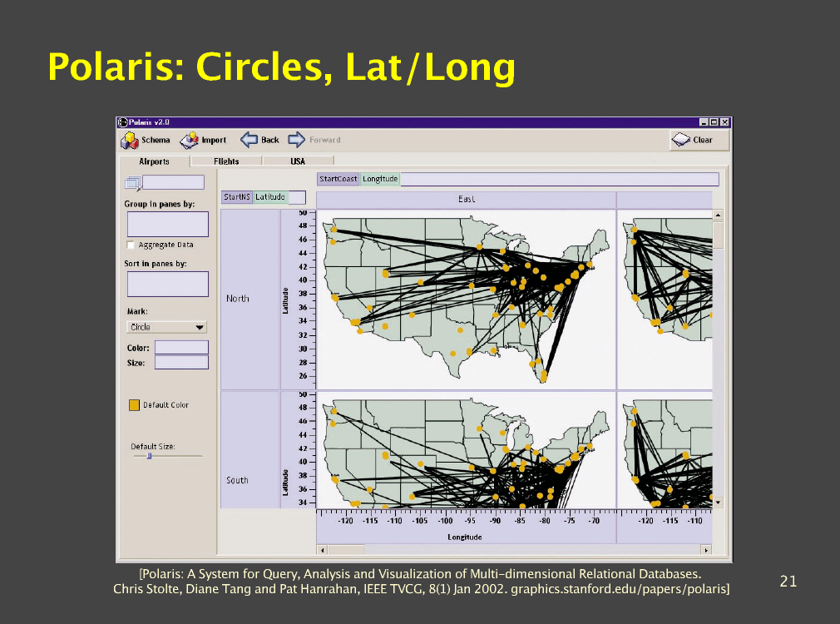Image resolution: width=840 pixels, height=624 pixels.
Task: Click the Schema toolbar label
Action: click(x=156, y=140)
